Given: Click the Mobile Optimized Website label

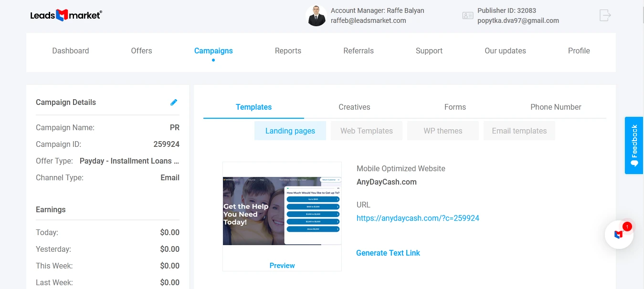Looking at the screenshot, I should [401, 168].
